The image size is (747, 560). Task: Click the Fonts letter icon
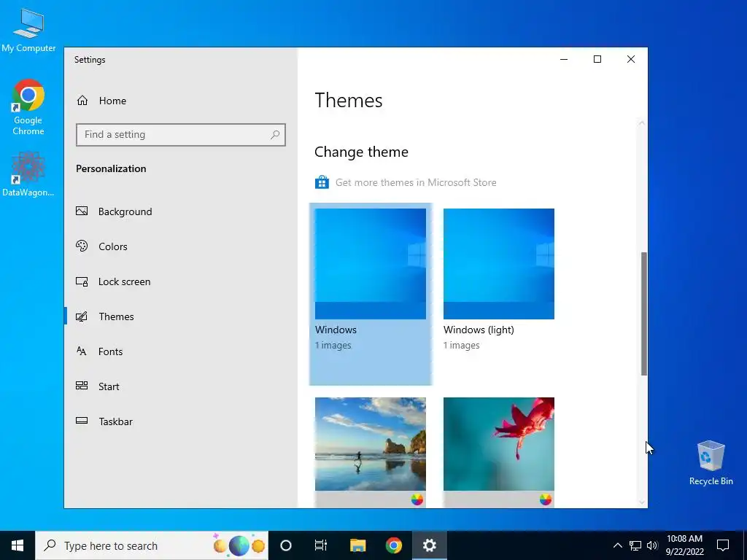(82, 351)
